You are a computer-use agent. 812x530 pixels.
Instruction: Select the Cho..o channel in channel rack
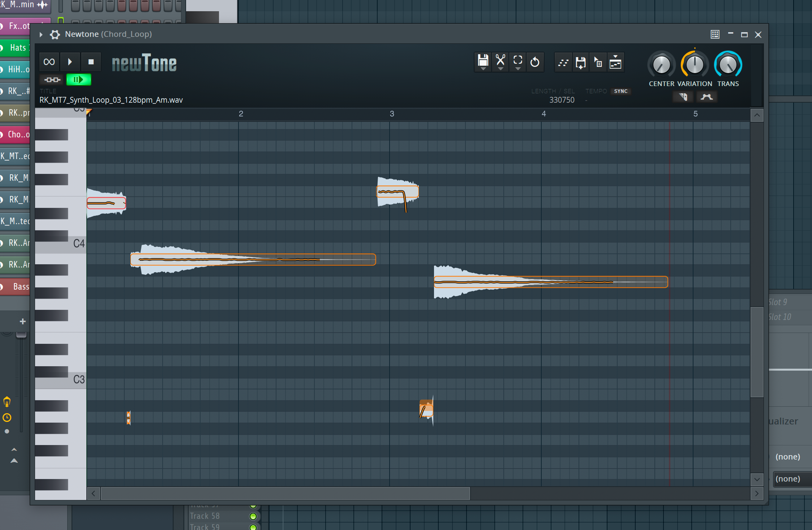pyautogui.click(x=15, y=134)
